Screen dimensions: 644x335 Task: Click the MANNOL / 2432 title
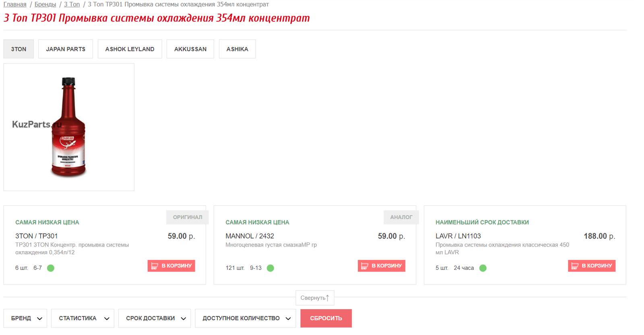(x=250, y=236)
